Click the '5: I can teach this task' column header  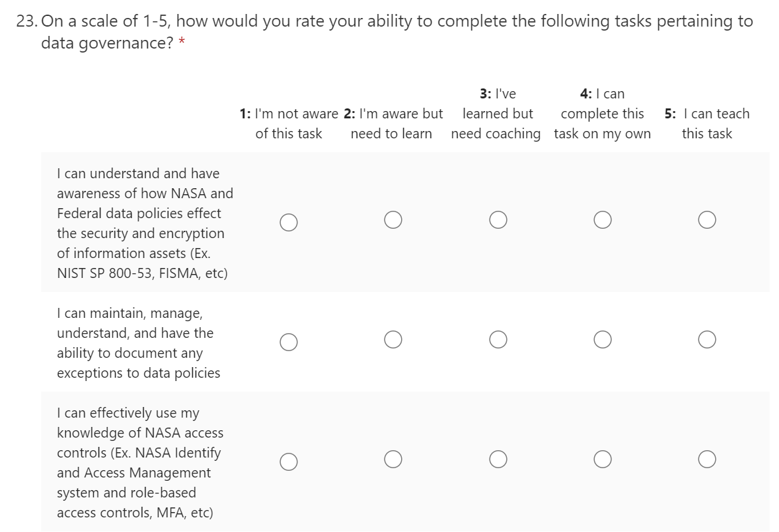point(706,124)
